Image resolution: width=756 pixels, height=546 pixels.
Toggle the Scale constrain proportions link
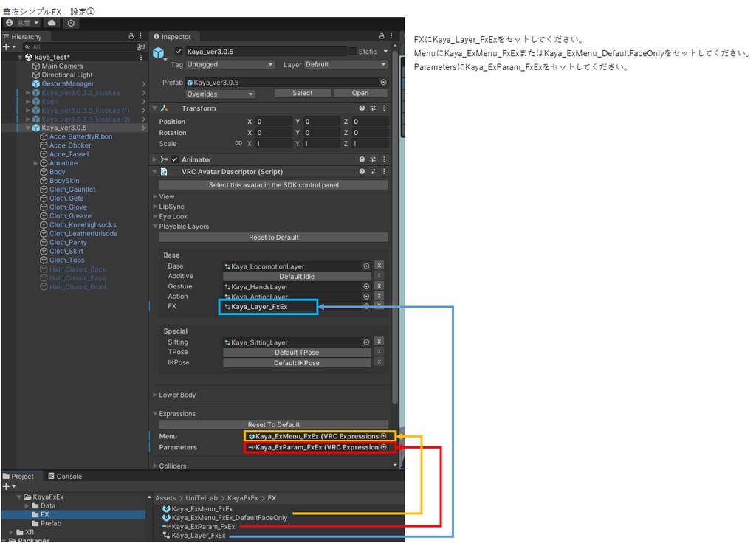tap(238, 144)
